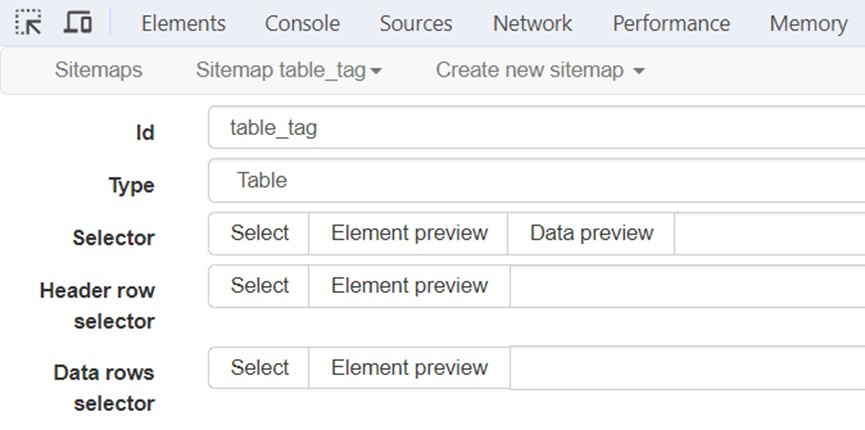Click the inspect element picker icon

click(x=29, y=22)
